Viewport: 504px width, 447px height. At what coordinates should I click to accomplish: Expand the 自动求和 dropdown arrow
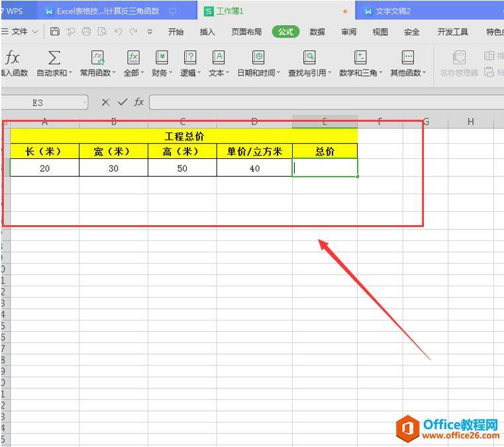[x=70, y=73]
